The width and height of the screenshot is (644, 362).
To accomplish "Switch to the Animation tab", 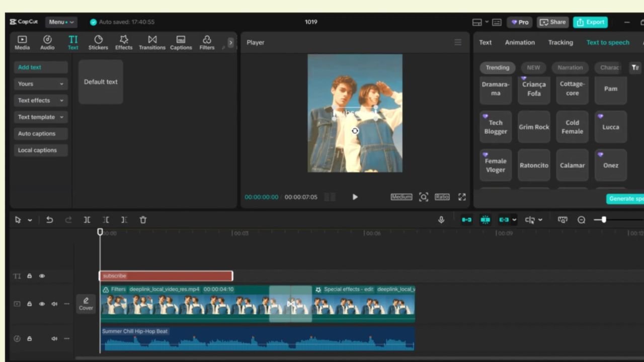I will coord(520,42).
